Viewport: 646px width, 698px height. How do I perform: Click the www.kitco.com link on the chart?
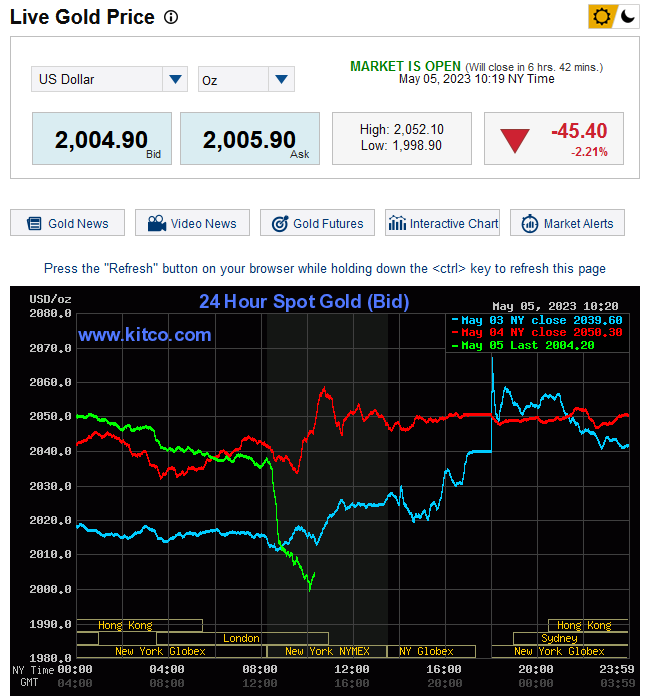[145, 335]
